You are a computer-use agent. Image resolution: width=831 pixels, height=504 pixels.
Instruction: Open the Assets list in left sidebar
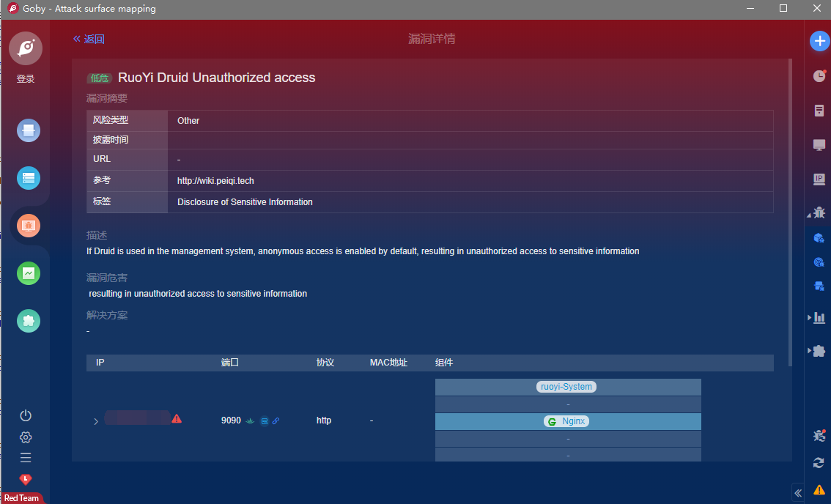pyautogui.click(x=29, y=178)
